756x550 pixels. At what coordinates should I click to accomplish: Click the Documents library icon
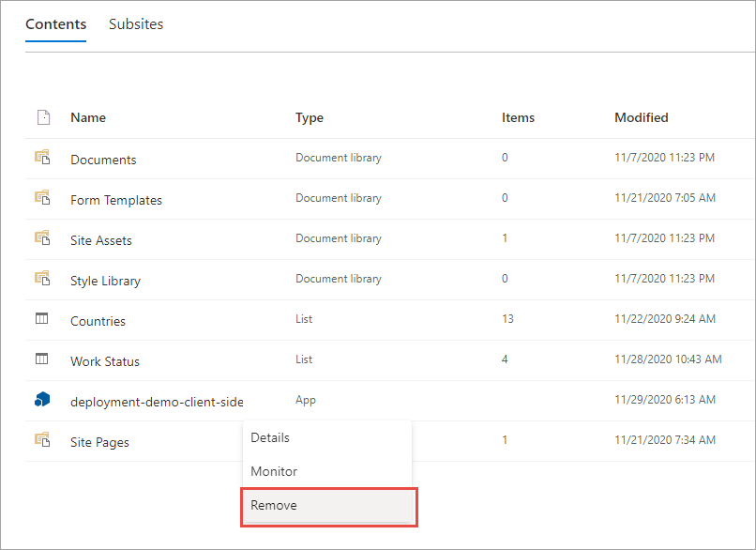[42, 158]
